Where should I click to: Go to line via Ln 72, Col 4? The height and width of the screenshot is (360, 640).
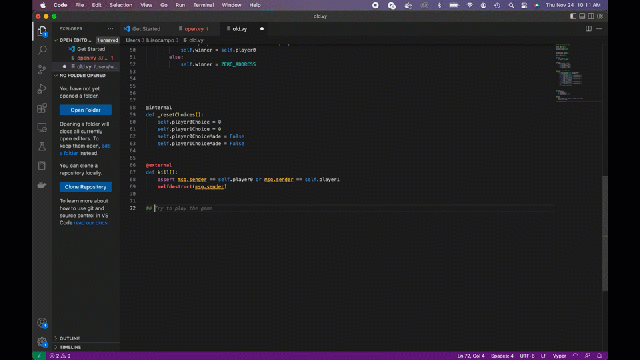(x=471, y=356)
